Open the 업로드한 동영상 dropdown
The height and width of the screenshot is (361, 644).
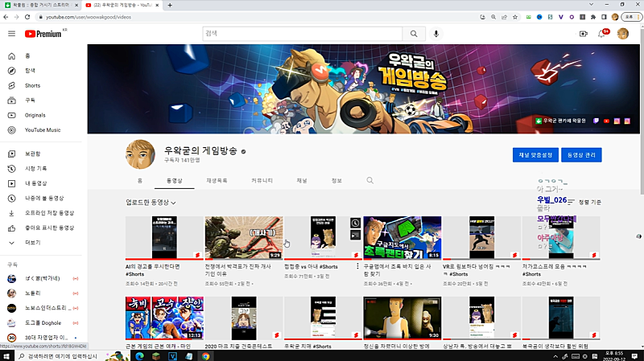151,203
